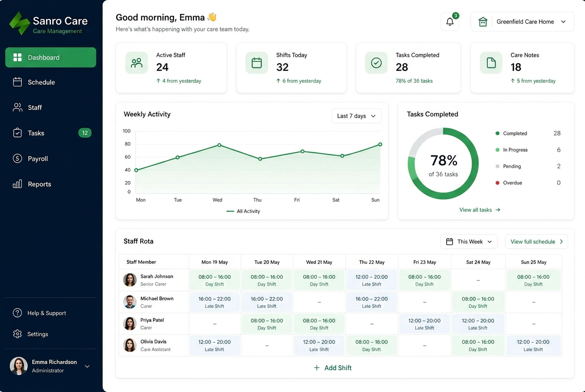Image resolution: width=585 pixels, height=392 pixels.
Task: Click the Staff people icon in sidebar
Action: [18, 108]
